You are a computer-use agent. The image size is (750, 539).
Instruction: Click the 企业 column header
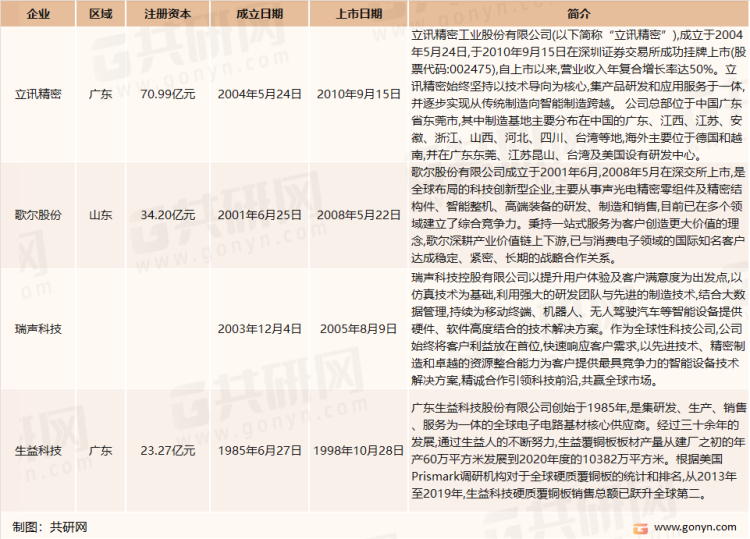point(38,14)
